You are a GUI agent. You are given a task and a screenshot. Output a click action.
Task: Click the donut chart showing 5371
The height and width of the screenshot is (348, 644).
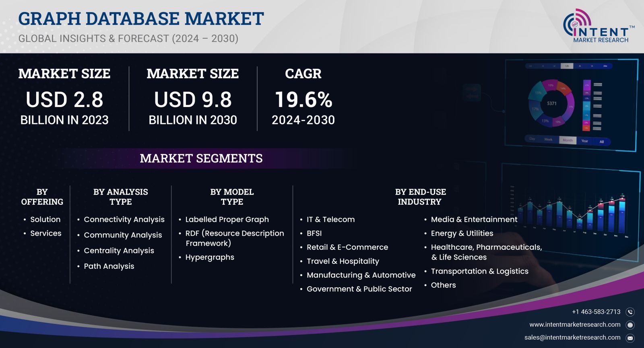point(551,103)
